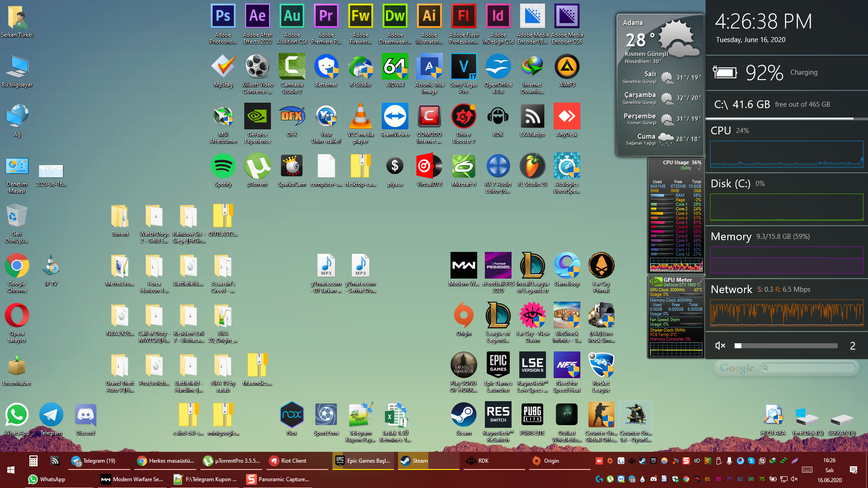The width and height of the screenshot is (868, 488).
Task: Open the Adobe Photoshop desktop icon
Action: pos(223,24)
